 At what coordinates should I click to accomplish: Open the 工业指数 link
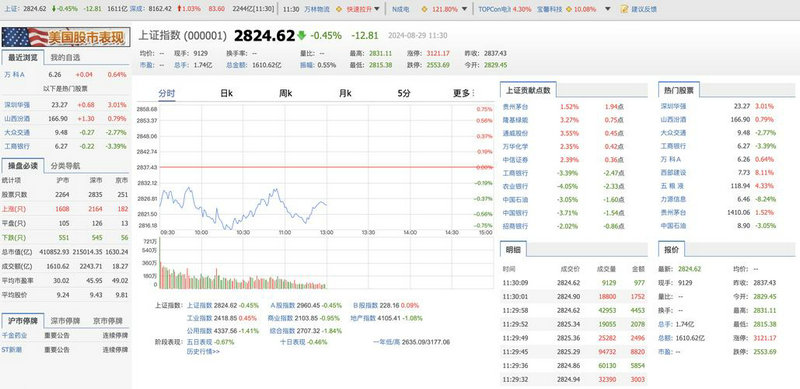(x=199, y=319)
